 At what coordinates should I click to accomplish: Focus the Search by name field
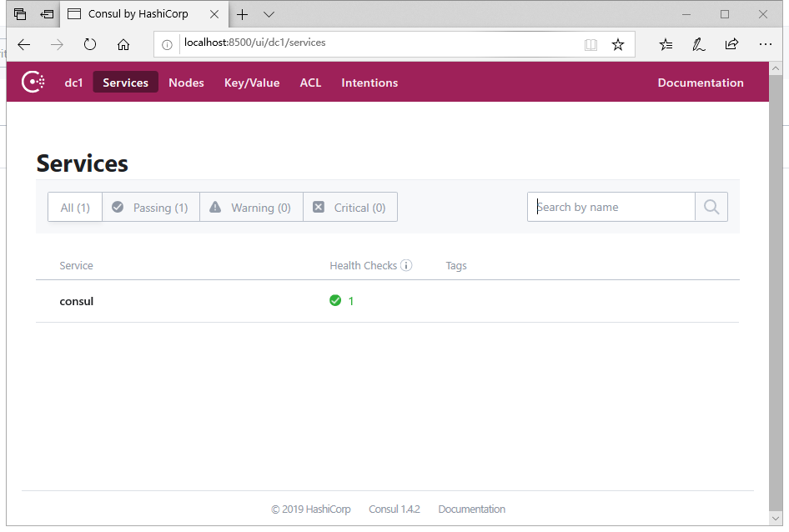tap(611, 207)
